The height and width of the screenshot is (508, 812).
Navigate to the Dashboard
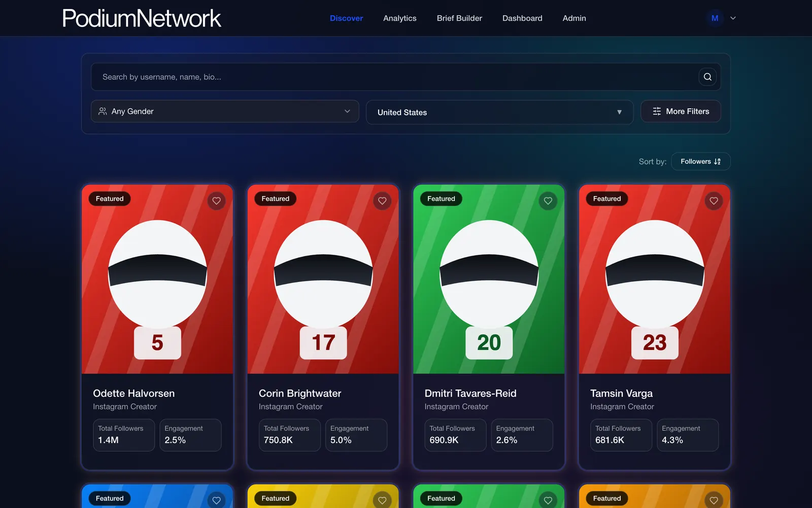point(522,18)
